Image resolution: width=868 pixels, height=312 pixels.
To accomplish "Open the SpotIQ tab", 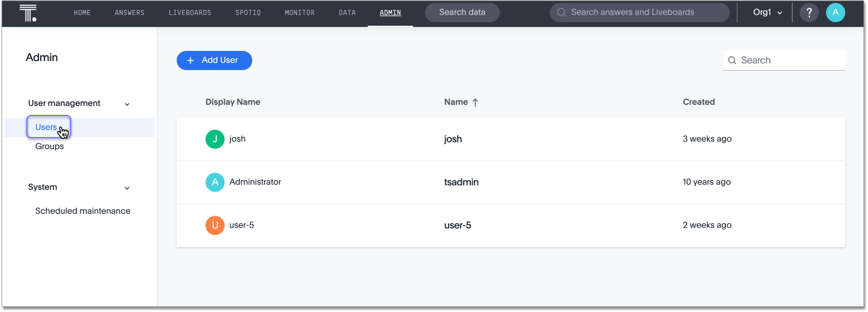I will (248, 13).
